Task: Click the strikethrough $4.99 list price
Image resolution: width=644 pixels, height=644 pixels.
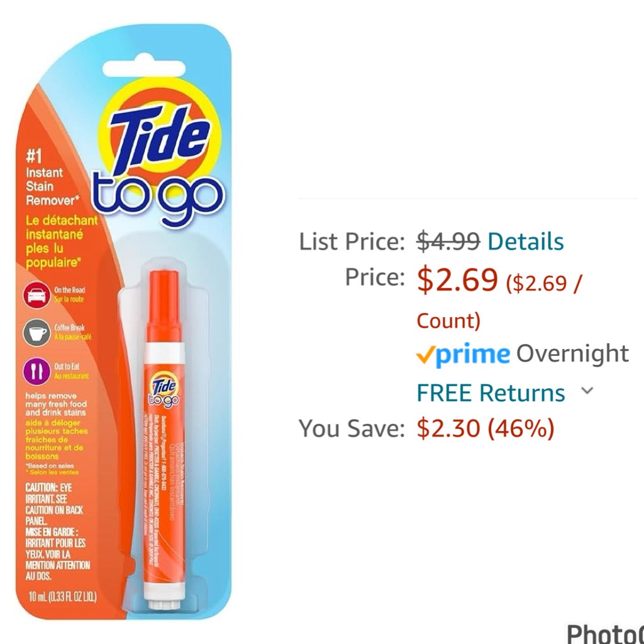Action: (x=448, y=241)
